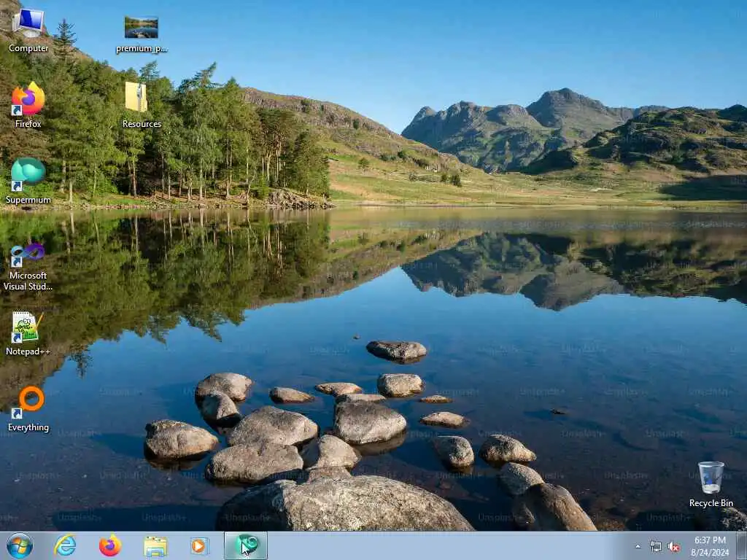Select the premium_p image file thumbnail
Screen dimensions: 747x560
click(x=142, y=34)
